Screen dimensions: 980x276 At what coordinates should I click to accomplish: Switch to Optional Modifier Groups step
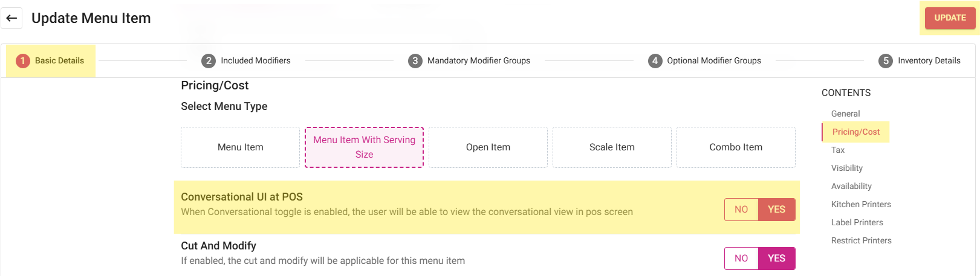(713, 60)
